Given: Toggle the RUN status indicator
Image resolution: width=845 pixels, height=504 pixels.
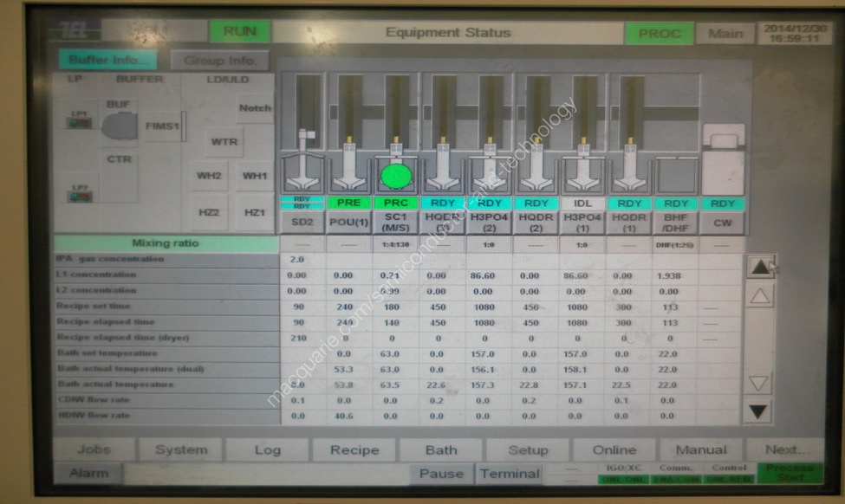Looking at the screenshot, I should point(239,32).
